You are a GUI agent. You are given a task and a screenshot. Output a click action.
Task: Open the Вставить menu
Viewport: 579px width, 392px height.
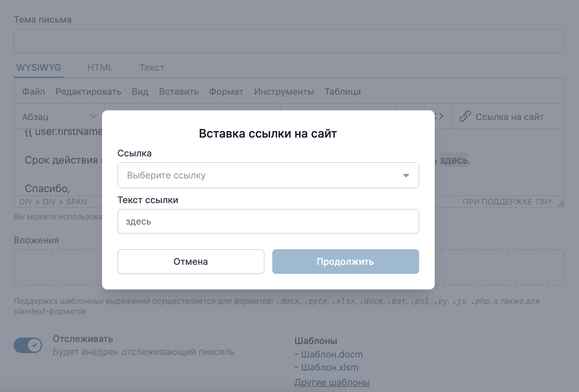pos(178,92)
